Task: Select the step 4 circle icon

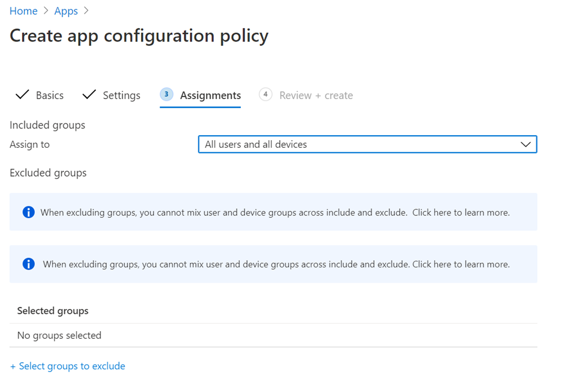Action: (x=265, y=95)
